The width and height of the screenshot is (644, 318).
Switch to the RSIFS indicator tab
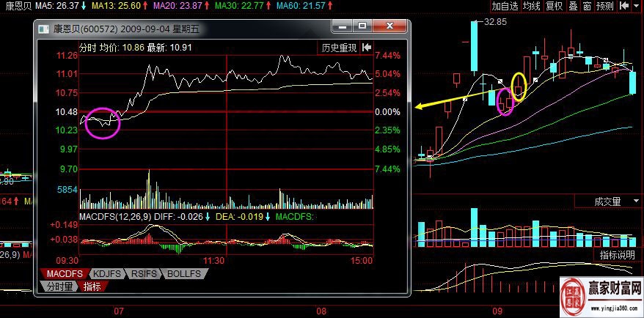[x=146, y=274]
